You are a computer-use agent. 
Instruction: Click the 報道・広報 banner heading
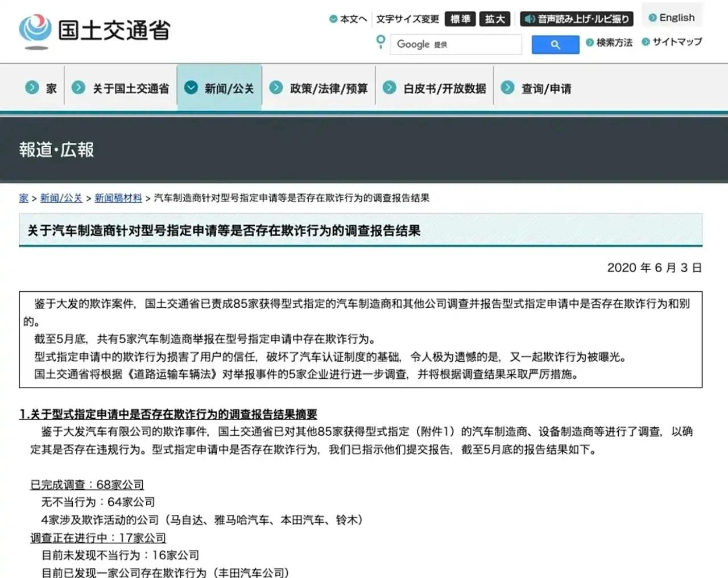point(56,150)
